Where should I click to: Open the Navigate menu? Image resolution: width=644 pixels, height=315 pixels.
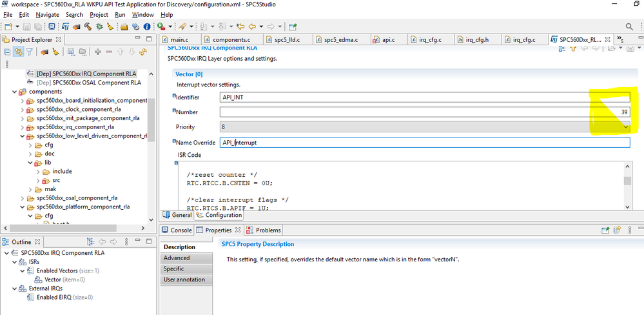(x=47, y=14)
